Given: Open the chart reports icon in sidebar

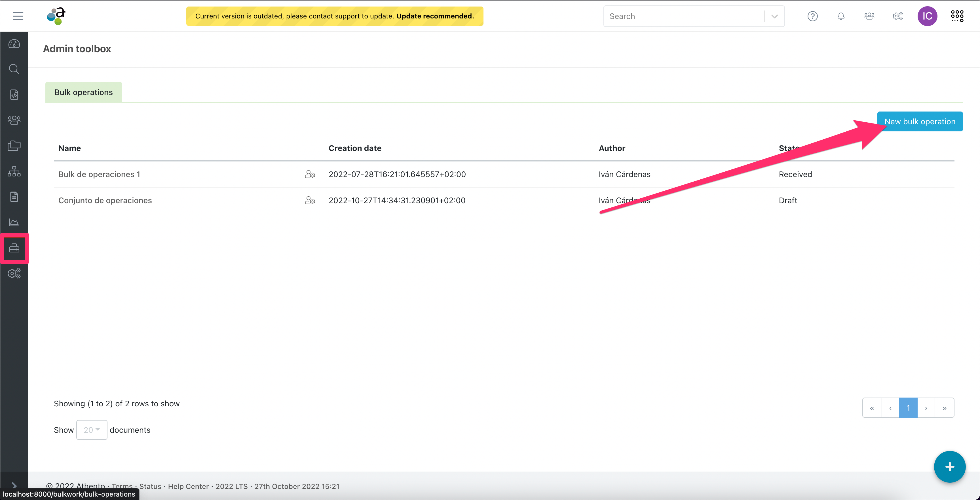Looking at the screenshot, I should point(14,222).
